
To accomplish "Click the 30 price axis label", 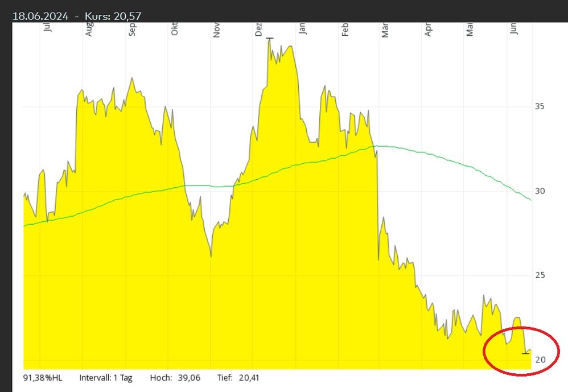I will click(x=540, y=191).
